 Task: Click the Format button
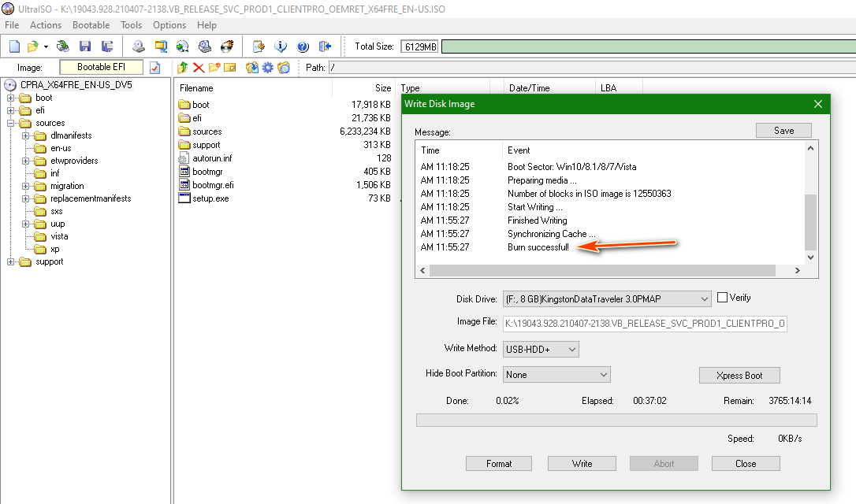(498, 464)
